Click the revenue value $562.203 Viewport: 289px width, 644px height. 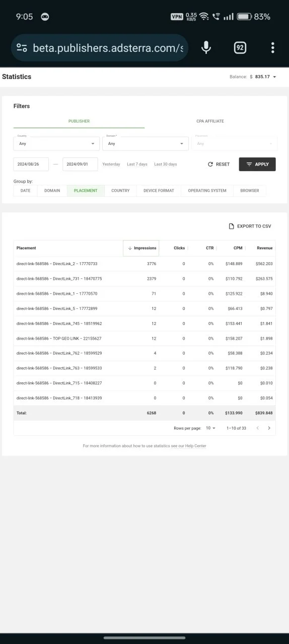click(264, 264)
